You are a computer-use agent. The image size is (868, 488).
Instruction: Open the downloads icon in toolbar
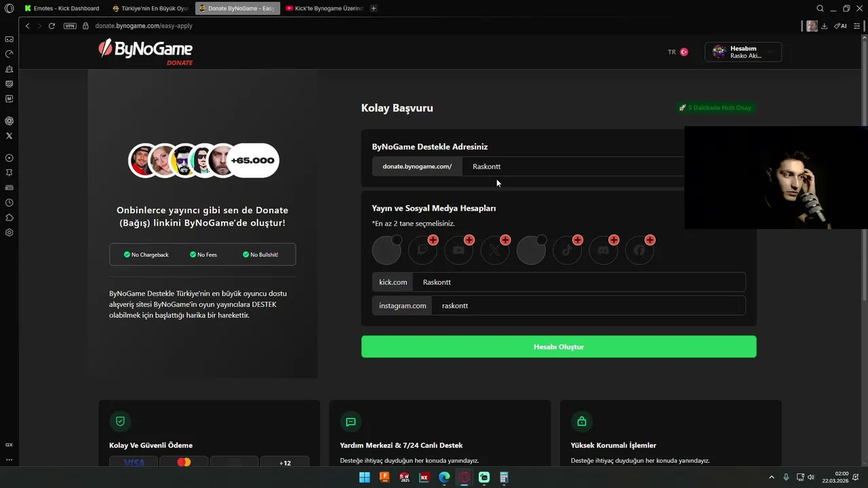(824, 26)
